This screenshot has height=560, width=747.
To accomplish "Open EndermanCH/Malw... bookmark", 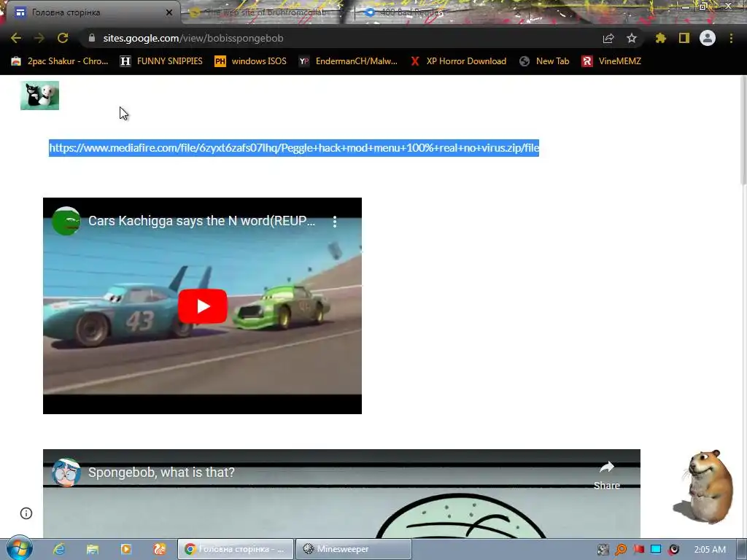I will click(x=348, y=61).
